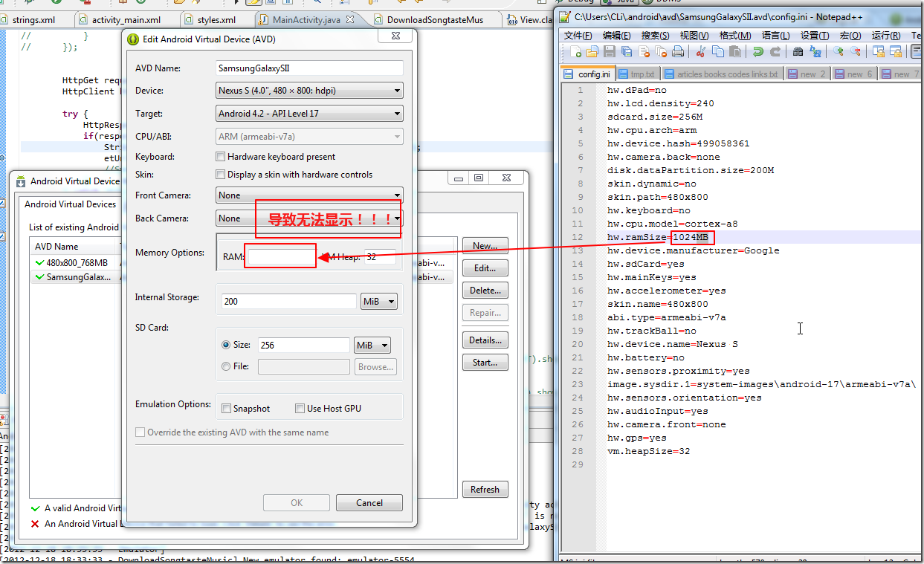The image size is (924, 564).
Task: Toggle synchronized horizontal scrolling in Notepad++
Action: click(895, 51)
